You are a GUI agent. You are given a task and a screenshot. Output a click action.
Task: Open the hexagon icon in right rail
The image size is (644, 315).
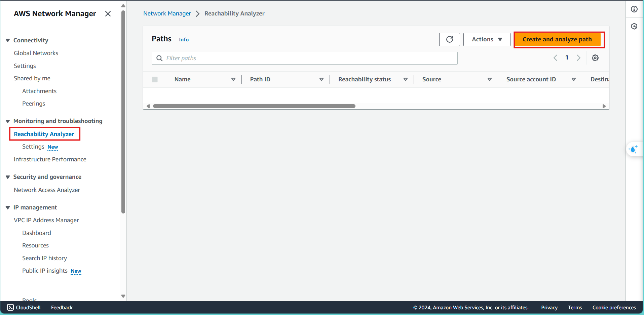[634, 26]
